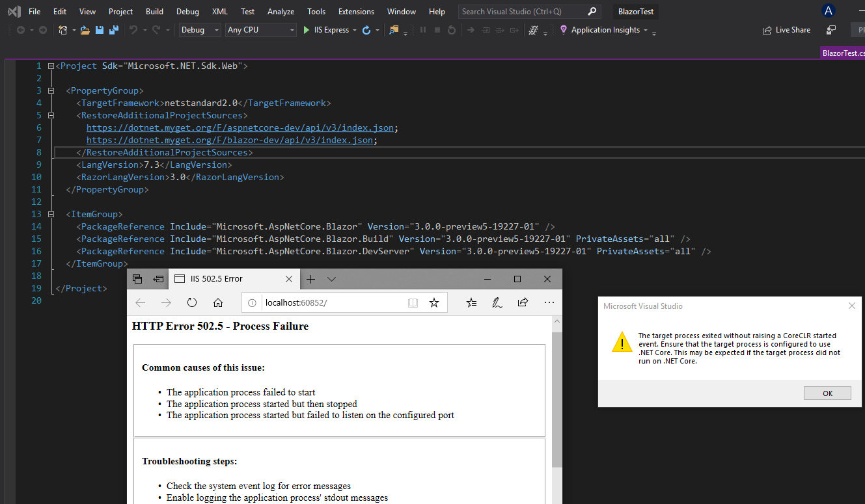Share the page from Edge toolbar
Image resolution: width=865 pixels, height=504 pixels.
(x=523, y=302)
